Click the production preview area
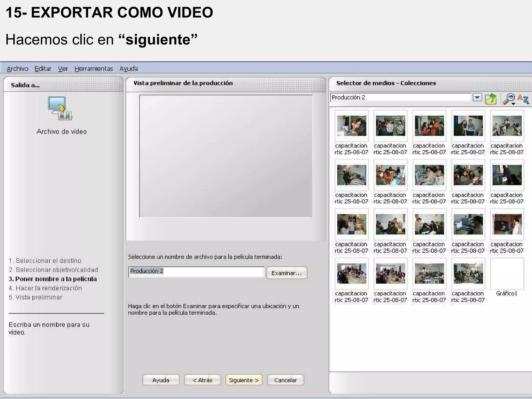 coord(226,156)
